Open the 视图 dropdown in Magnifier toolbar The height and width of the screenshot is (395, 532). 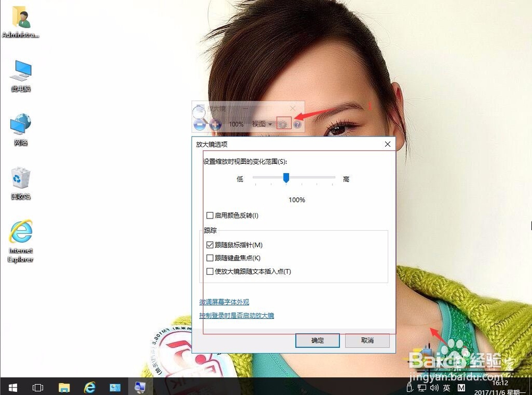pos(262,124)
